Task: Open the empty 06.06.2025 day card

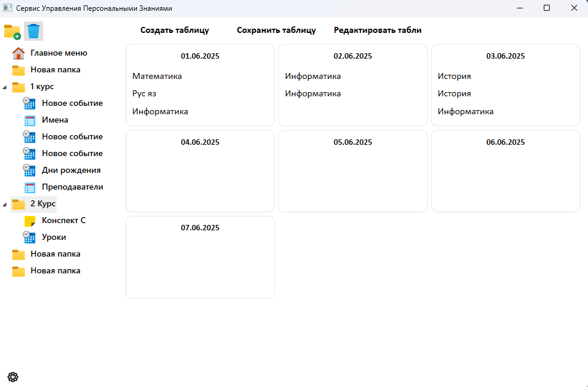Action: point(505,171)
